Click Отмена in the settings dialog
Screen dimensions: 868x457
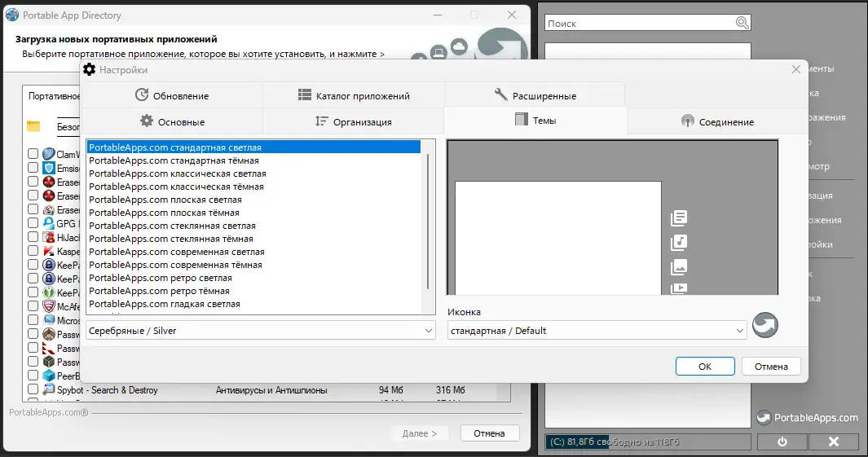[770, 367]
